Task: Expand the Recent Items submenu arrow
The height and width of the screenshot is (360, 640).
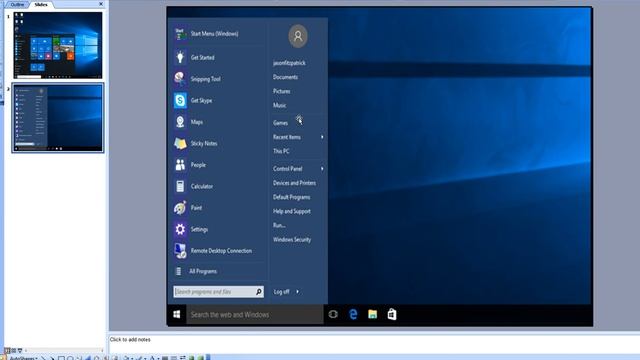Action: [x=322, y=137]
